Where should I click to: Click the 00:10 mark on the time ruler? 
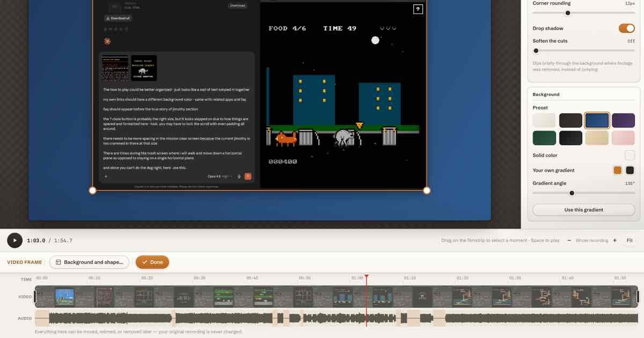point(94,278)
